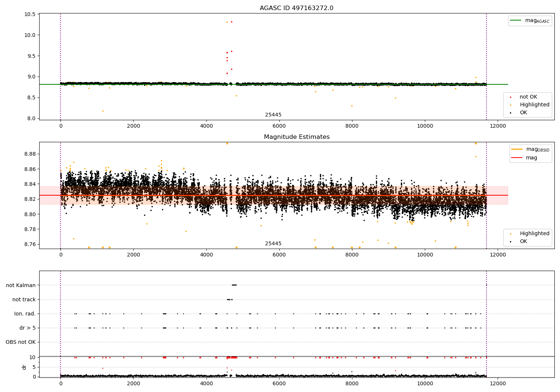Image resolution: width=560 pixels, height=392 pixels.
Task: Click the '10.5' y-axis tick label
Action: coord(29,15)
